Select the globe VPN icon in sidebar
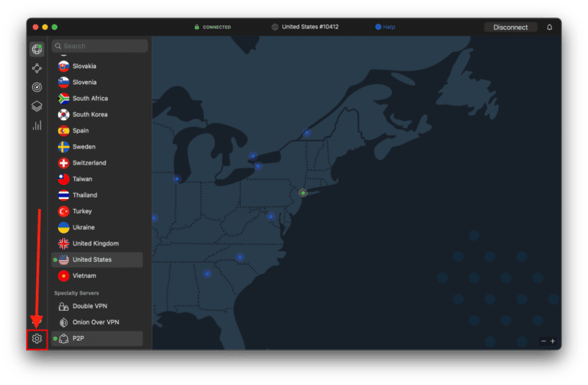Screen dimensions: 588x385 tap(37, 50)
